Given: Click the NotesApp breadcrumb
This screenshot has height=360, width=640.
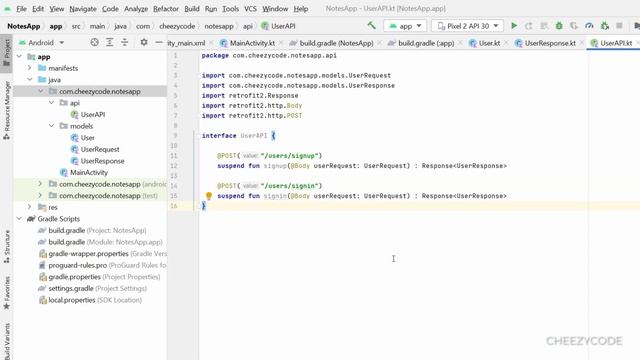Looking at the screenshot, I should [24, 26].
